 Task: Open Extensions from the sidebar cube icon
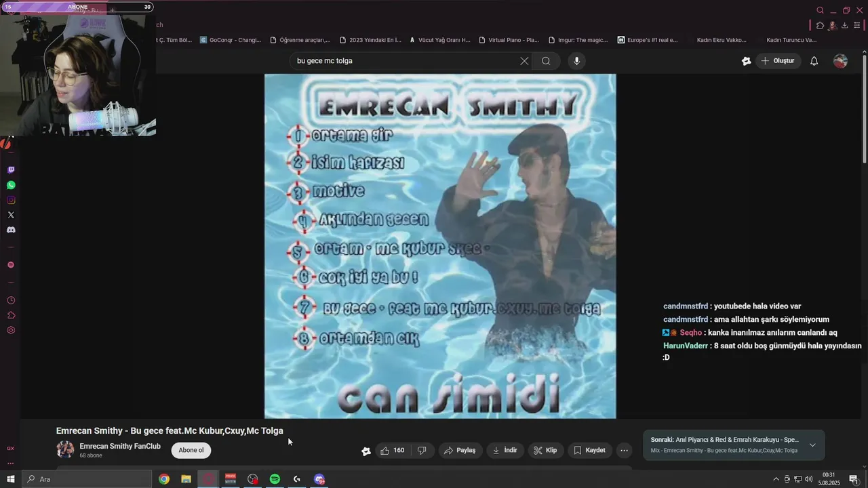coord(11,315)
